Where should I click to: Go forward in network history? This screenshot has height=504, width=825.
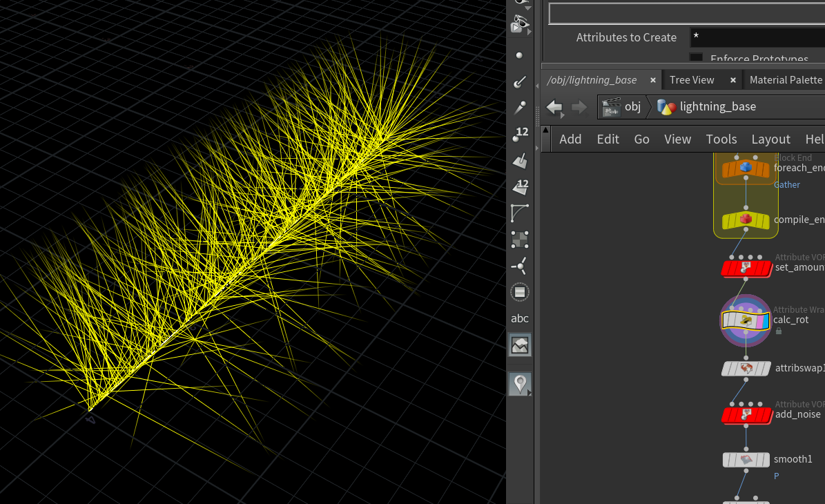tap(579, 107)
